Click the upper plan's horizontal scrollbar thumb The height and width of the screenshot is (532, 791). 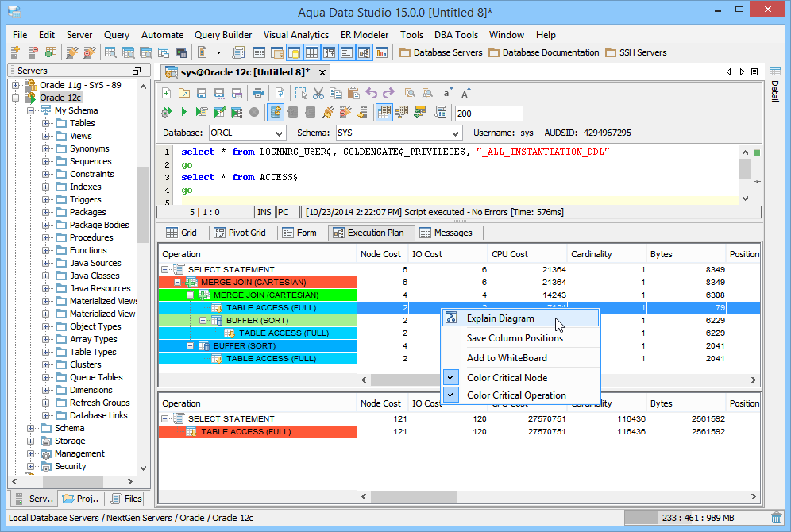tap(405, 380)
